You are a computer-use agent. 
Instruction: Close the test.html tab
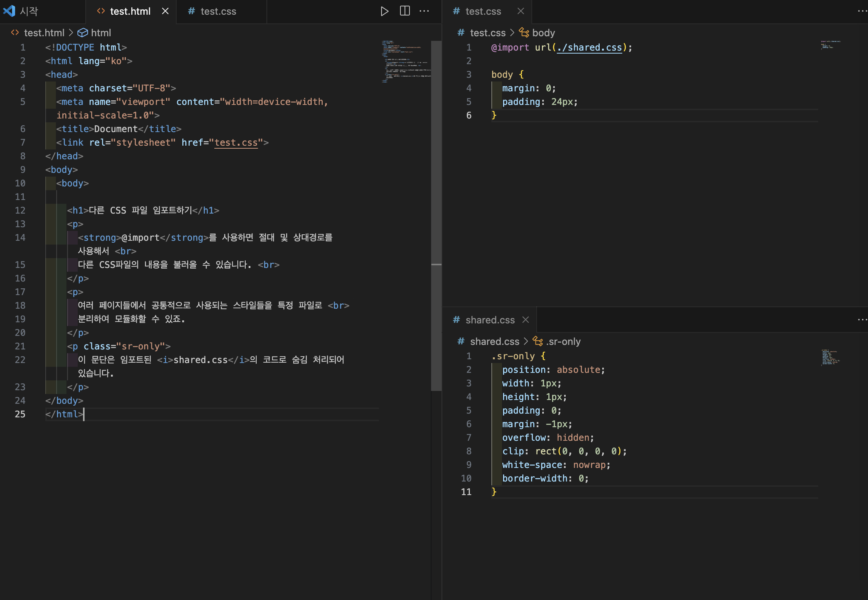tap(165, 11)
